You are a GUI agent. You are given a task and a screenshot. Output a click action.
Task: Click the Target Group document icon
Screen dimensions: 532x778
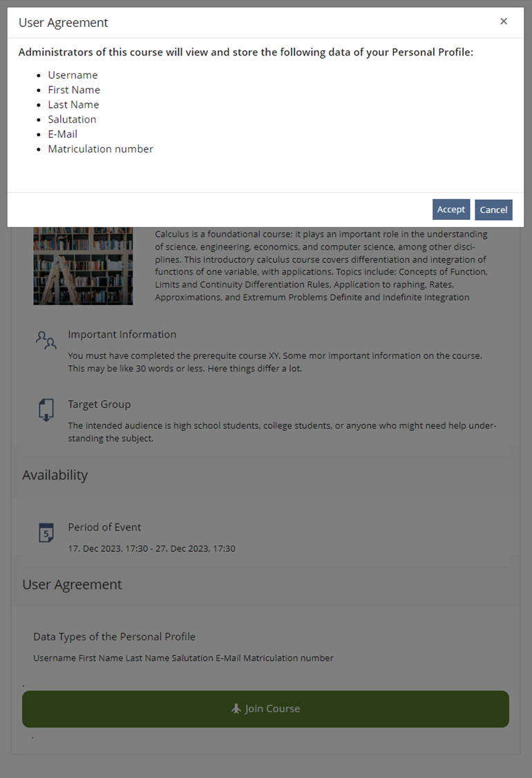[46, 409]
